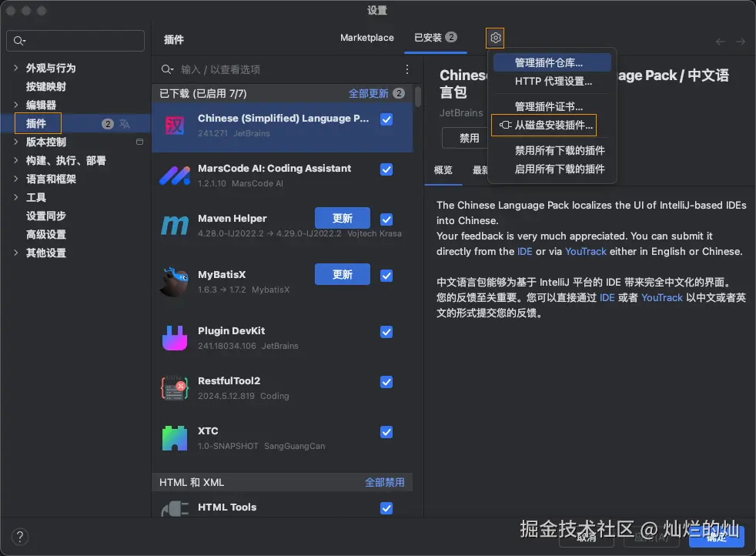The image size is (756, 556).
Task: Expand the 外观与行为 settings node
Action: coord(16,68)
